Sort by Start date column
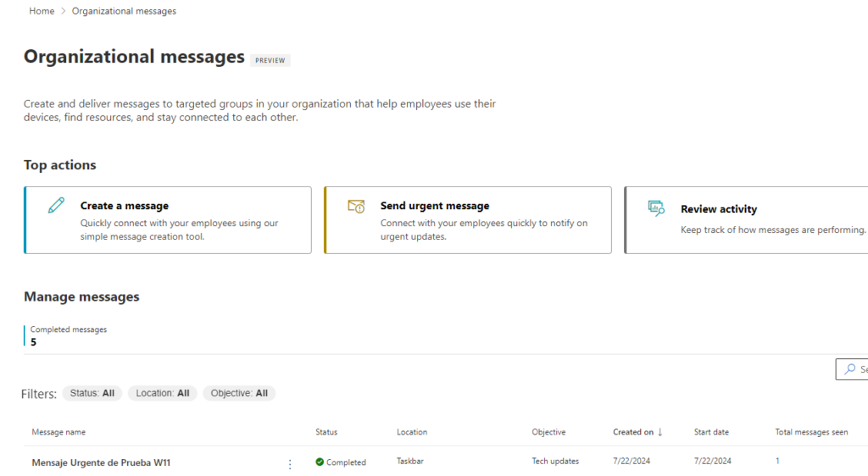This screenshot has width=868, height=476. (711, 432)
